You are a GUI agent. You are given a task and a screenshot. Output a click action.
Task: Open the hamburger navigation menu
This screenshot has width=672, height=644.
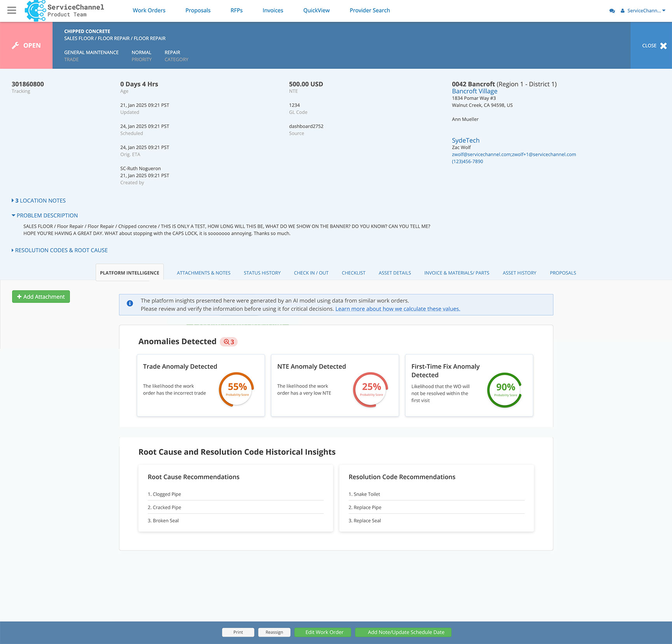pos(12,10)
